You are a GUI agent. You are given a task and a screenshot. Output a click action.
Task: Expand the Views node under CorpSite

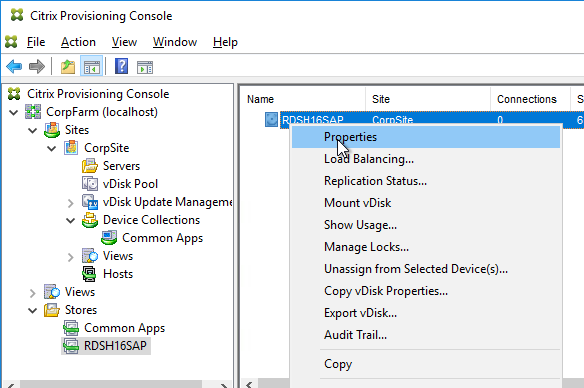(x=71, y=257)
